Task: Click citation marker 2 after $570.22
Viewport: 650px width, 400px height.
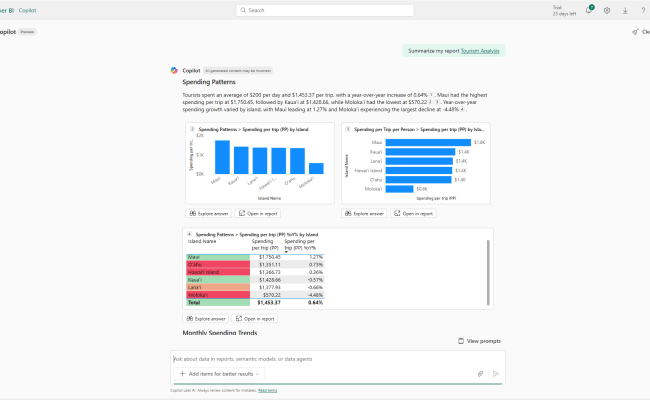Action: click(430, 102)
